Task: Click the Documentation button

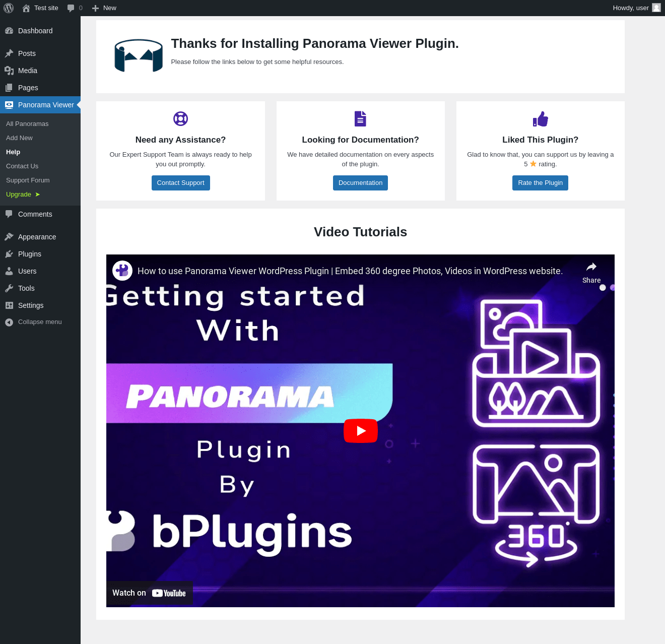Action: click(x=360, y=183)
